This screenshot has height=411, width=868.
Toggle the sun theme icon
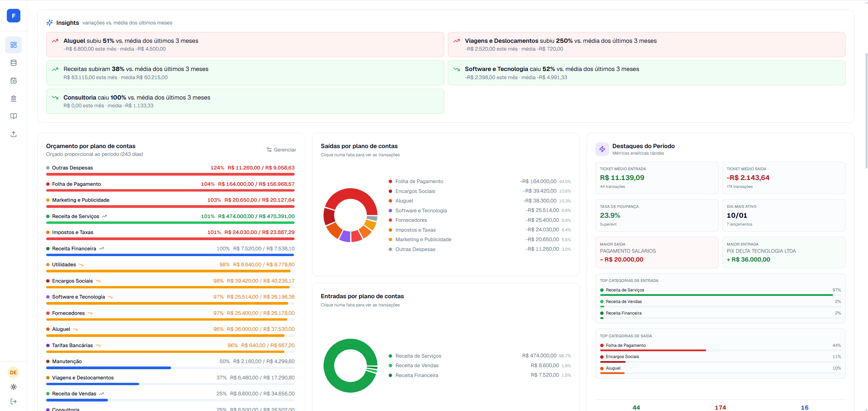(14, 387)
